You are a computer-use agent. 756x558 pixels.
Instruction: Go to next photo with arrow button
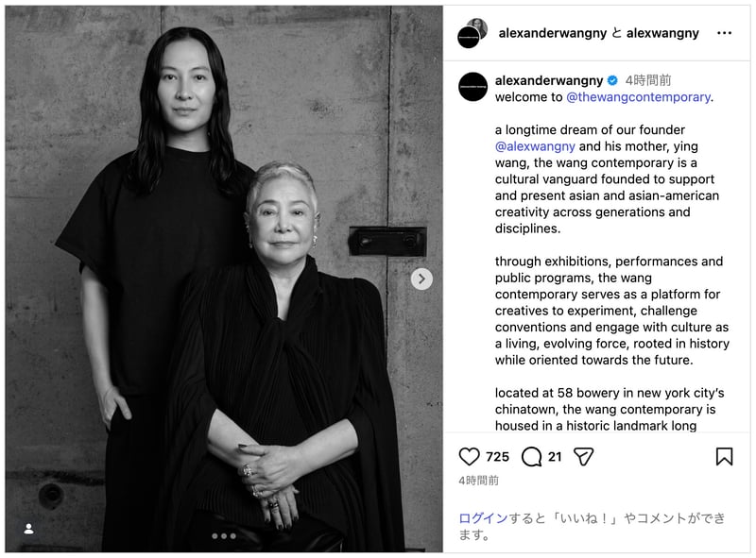point(421,279)
